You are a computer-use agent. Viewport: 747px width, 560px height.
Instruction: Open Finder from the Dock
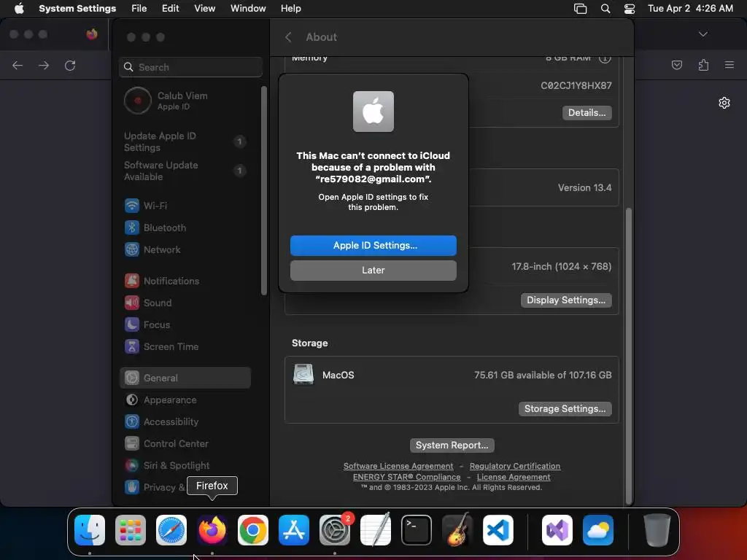pos(90,530)
